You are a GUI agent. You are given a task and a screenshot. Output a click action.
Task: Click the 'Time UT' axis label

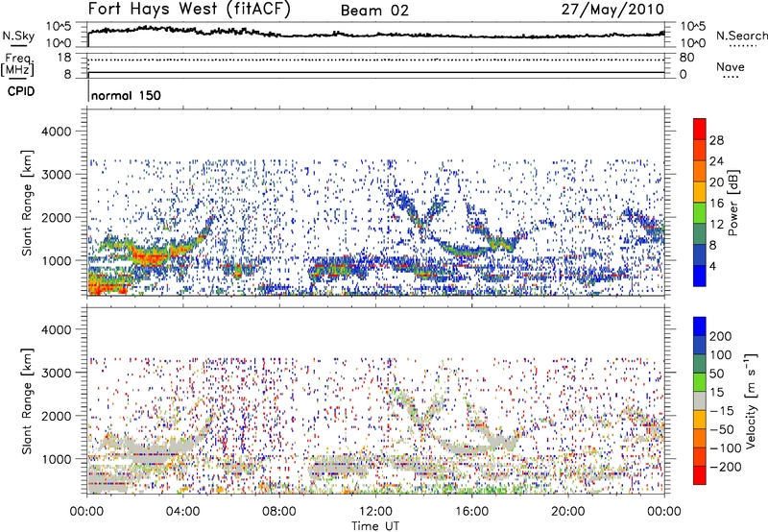click(375, 526)
